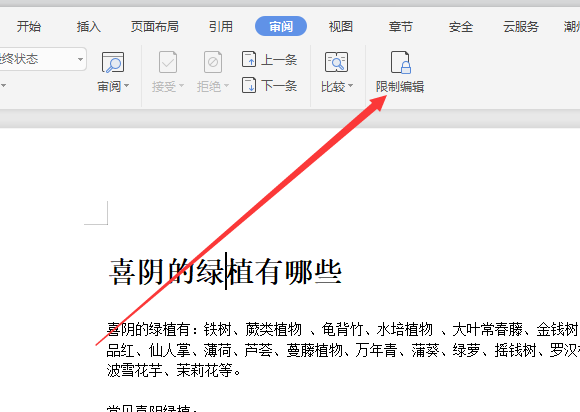Viewport: 580px width, 412px height.
Task: Click the 限制编辑 label
Action: [x=400, y=87]
